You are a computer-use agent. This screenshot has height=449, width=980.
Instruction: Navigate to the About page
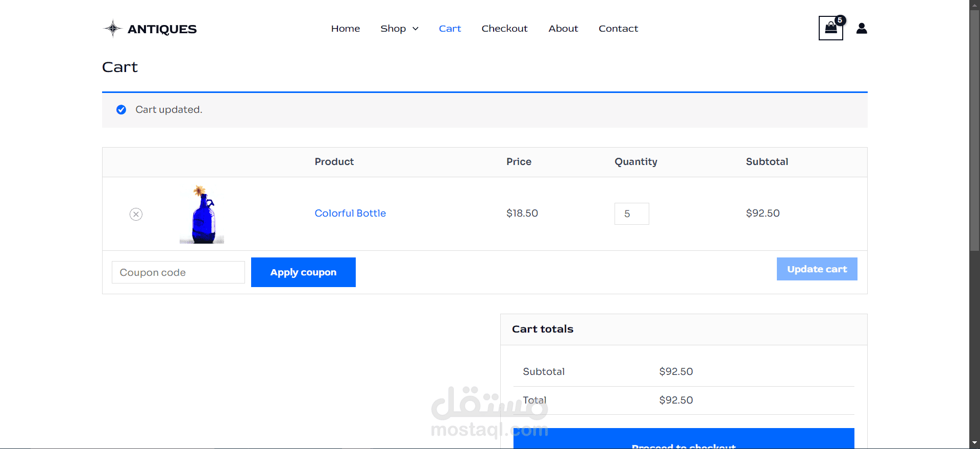[563, 29]
